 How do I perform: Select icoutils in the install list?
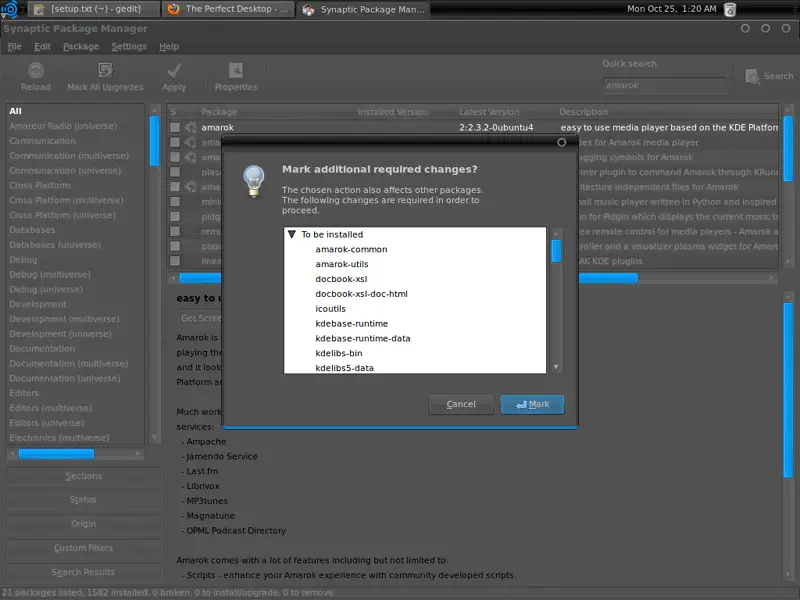(x=330, y=309)
